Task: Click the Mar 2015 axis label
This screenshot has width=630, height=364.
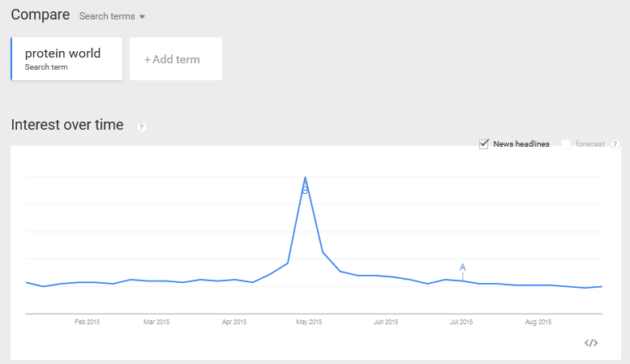Action: click(156, 322)
